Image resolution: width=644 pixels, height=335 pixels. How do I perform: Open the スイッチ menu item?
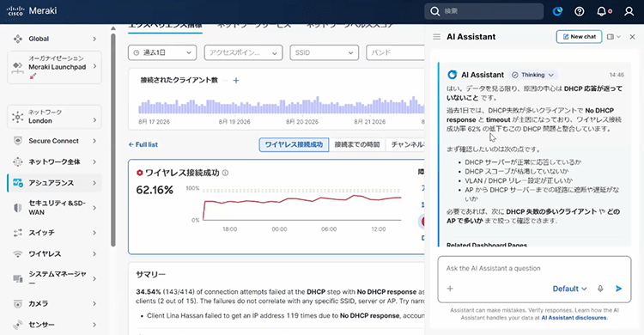pos(54,233)
